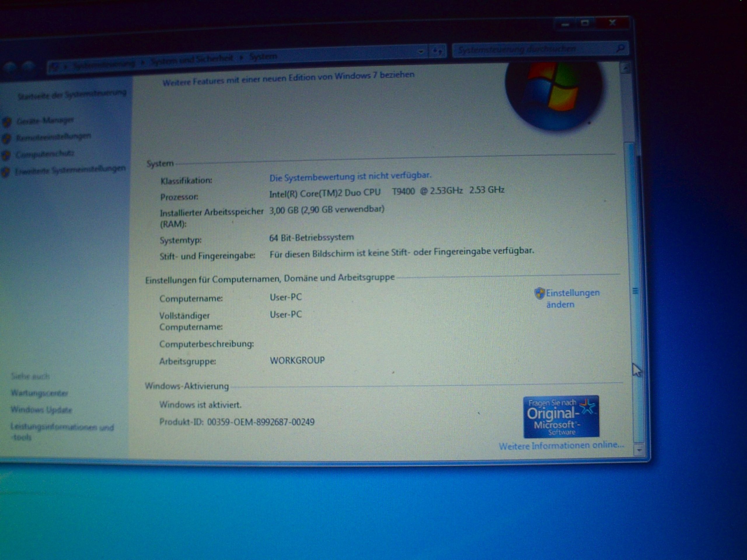
Task: Click the shield icon beside Geräte-Manager
Action: (7, 122)
